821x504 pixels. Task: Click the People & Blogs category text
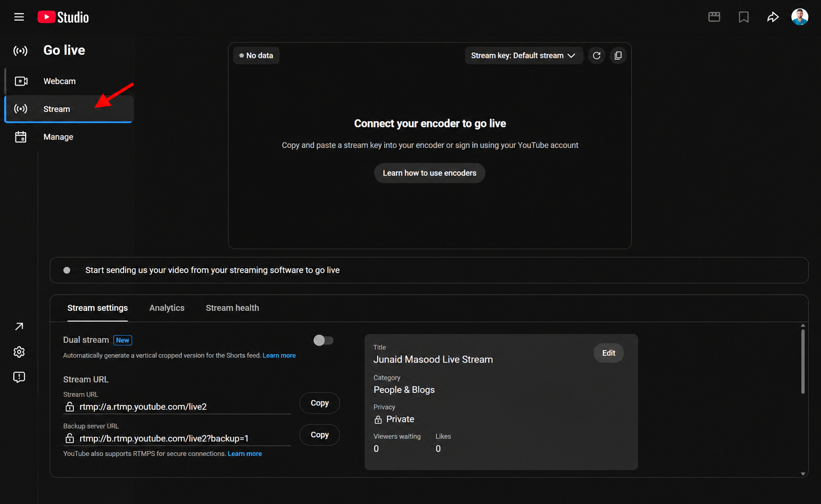[404, 390]
